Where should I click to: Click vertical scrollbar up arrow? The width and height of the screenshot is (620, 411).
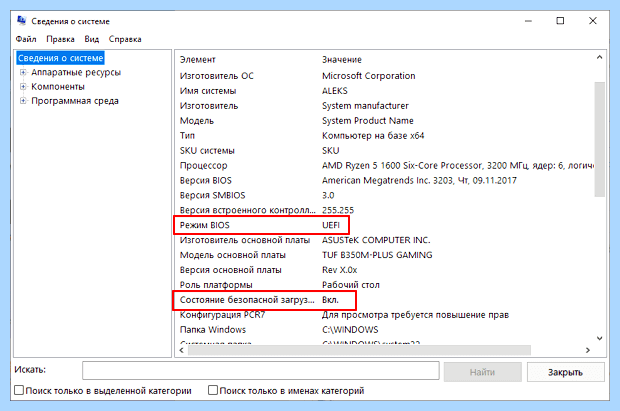599,58
